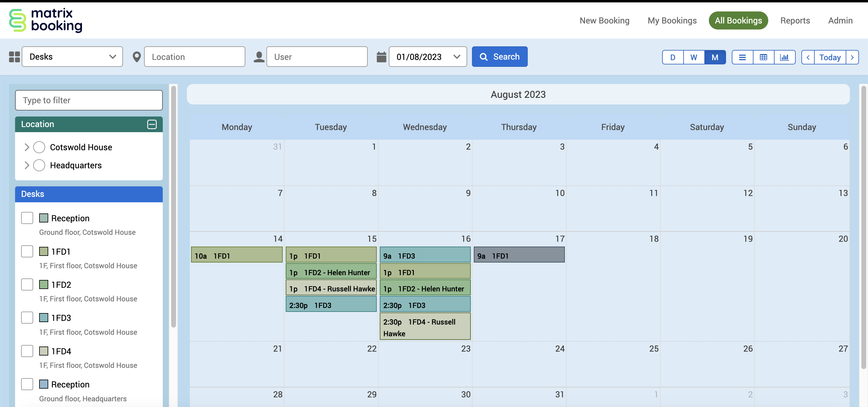868x407 pixels.
Task: Tick the 1FD1 desk checkbox
Action: coord(27,251)
